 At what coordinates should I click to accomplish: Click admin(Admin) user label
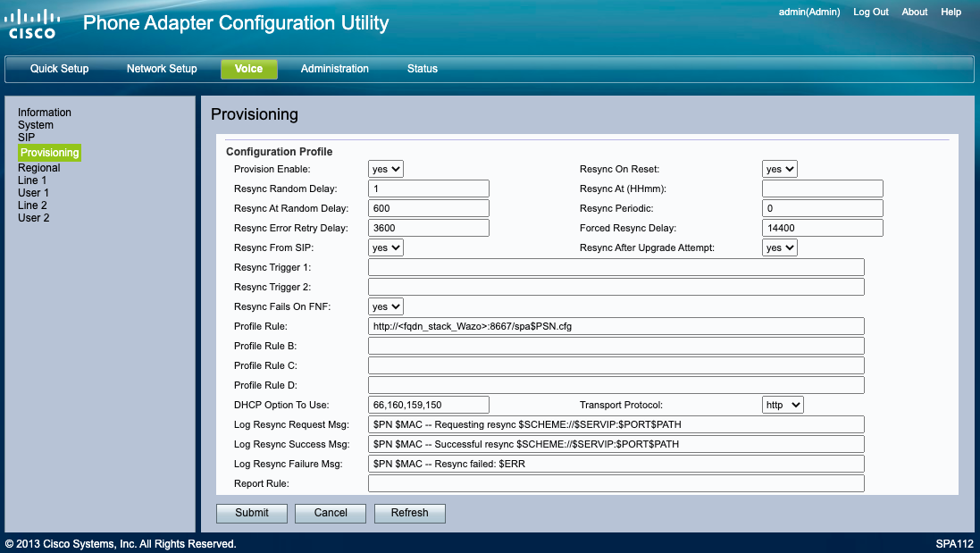[809, 12]
